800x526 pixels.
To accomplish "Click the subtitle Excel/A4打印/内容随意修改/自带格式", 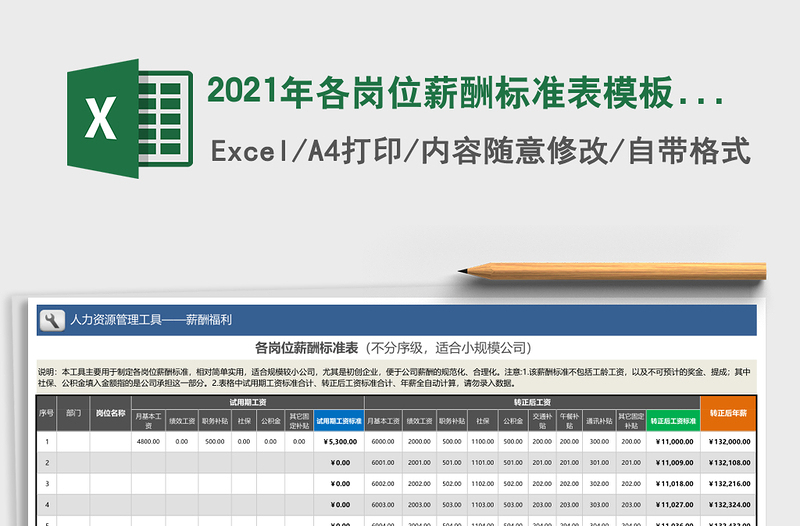I will point(481,151).
